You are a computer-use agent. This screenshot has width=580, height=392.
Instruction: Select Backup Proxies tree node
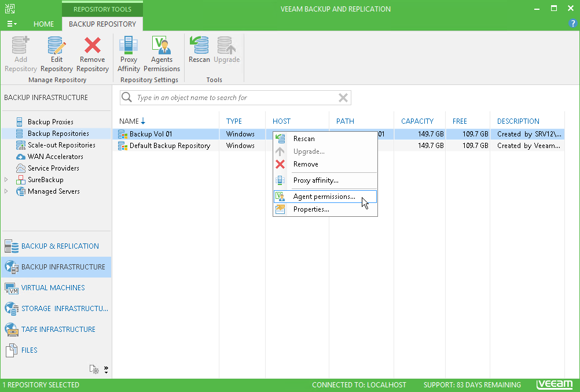50,122
